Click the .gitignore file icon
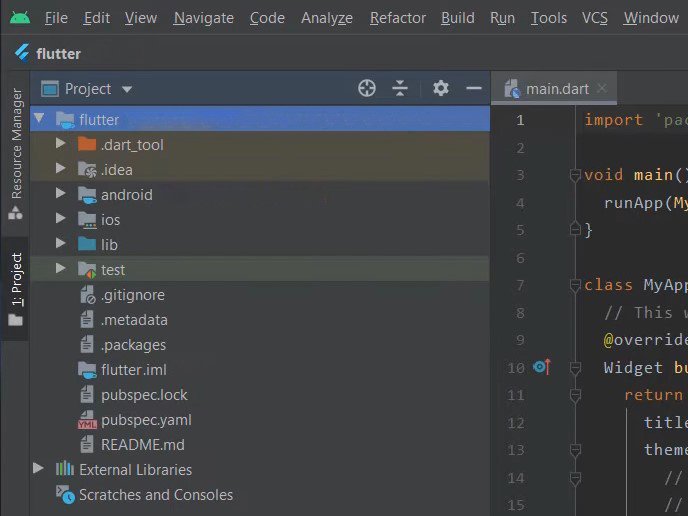Screen dimensions: 688x516 (87, 295)
